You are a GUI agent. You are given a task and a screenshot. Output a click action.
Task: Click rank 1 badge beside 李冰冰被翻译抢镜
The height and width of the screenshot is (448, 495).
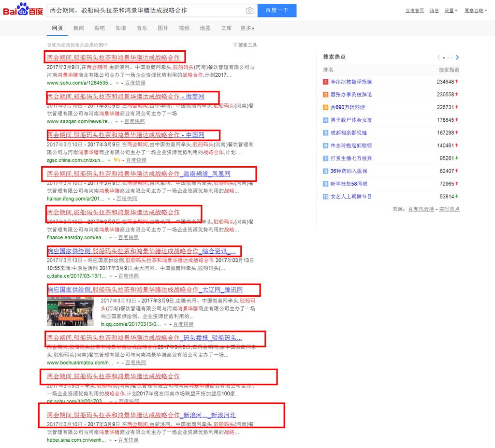tap(326, 82)
